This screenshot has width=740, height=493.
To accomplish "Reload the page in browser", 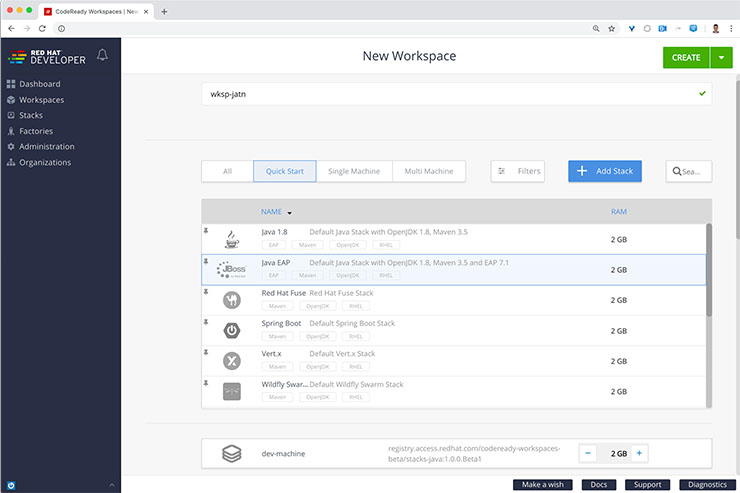I will pyautogui.click(x=42, y=28).
